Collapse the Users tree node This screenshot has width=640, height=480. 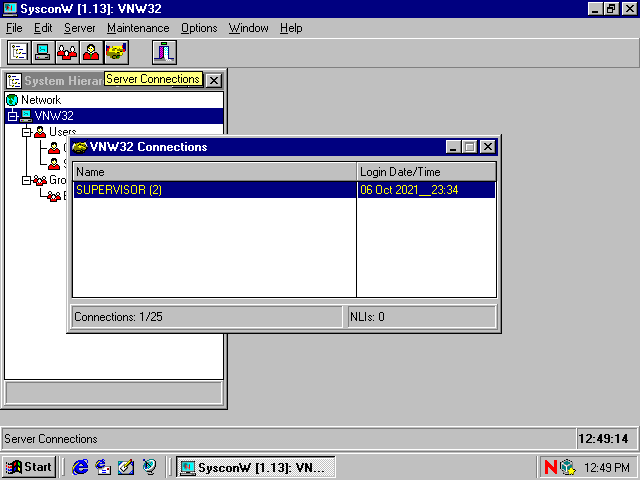coord(27,132)
